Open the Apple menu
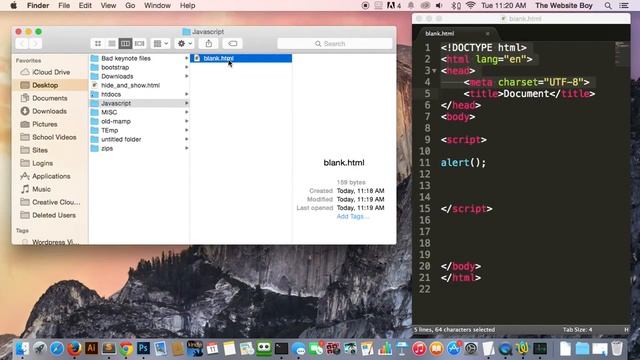 pyautogui.click(x=13, y=6)
